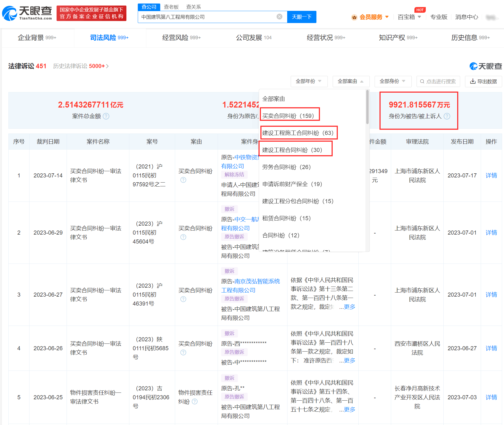Open 详情 for case dated 2023-07-14
504x425 pixels.
491,176
